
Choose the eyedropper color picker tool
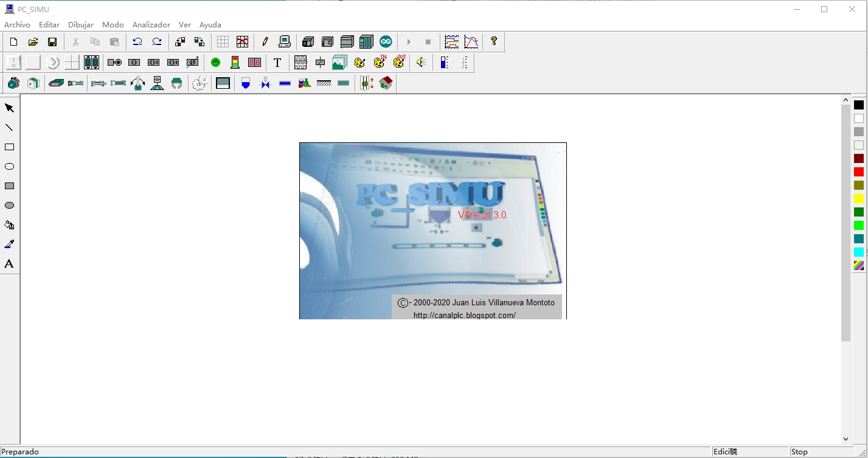coord(10,245)
